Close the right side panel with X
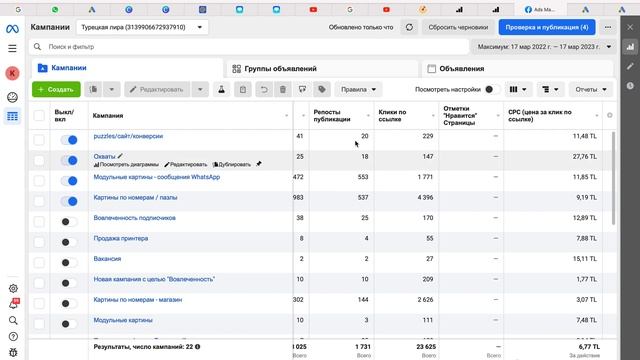 [x=630, y=27]
